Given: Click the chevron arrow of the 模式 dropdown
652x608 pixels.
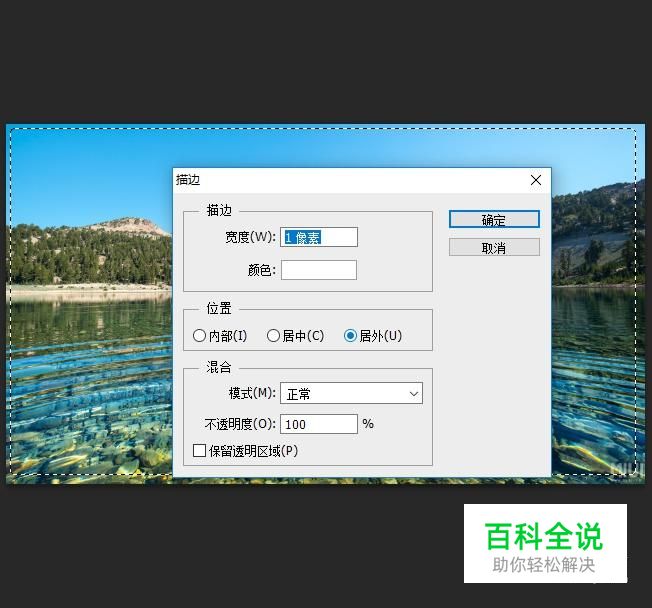Looking at the screenshot, I should [413, 393].
